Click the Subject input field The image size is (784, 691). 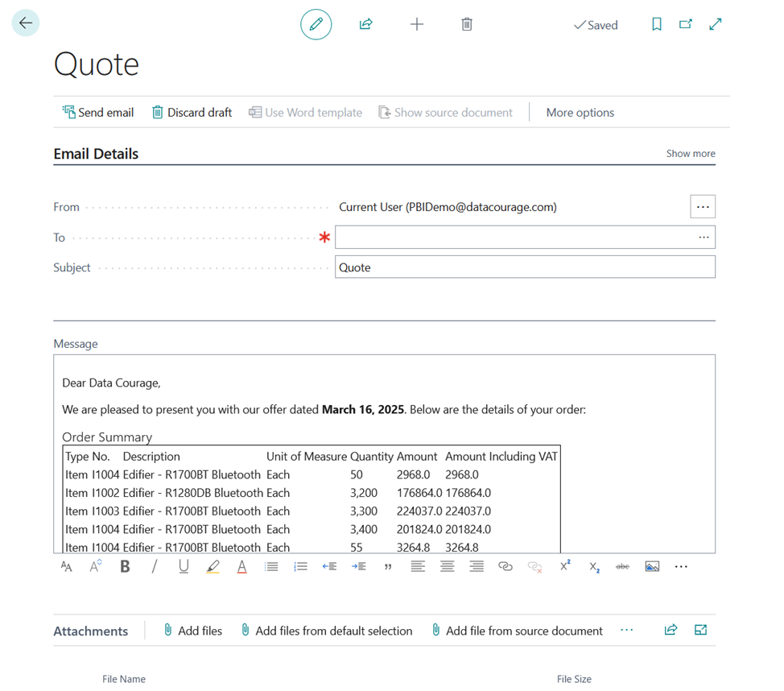click(525, 267)
